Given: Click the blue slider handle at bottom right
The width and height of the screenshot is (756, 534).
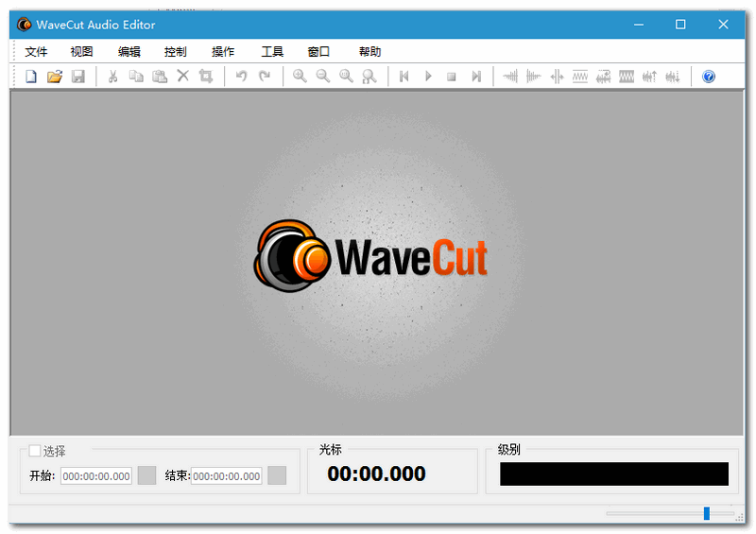Looking at the screenshot, I should 706,513.
